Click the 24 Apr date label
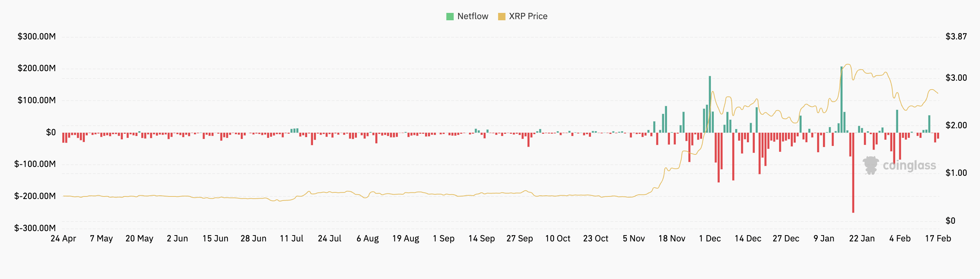 point(63,238)
